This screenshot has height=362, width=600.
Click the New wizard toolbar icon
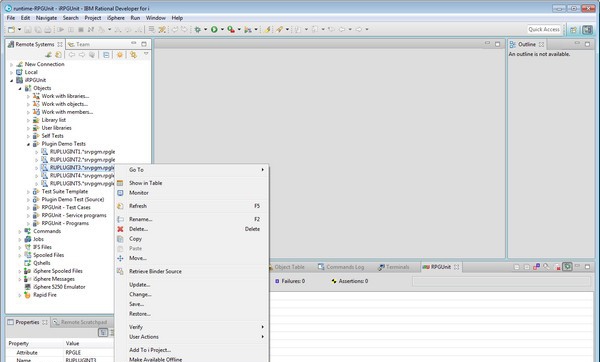tap(11, 29)
